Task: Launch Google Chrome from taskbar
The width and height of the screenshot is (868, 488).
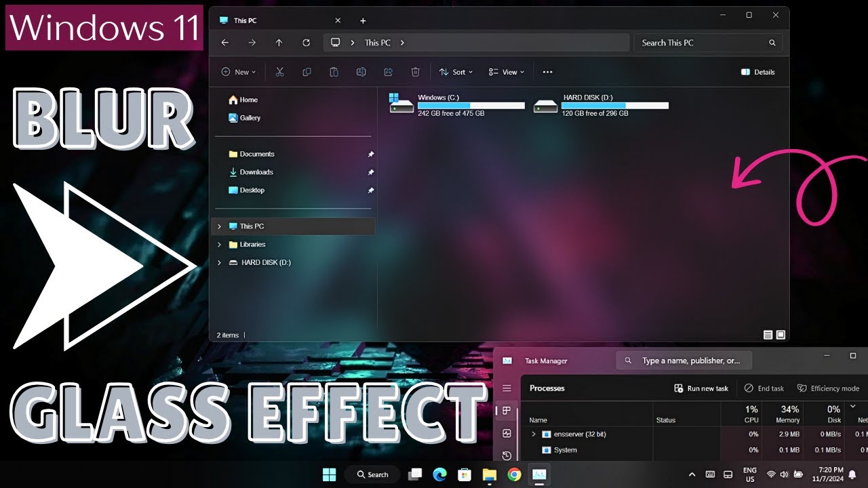Action: [x=514, y=474]
